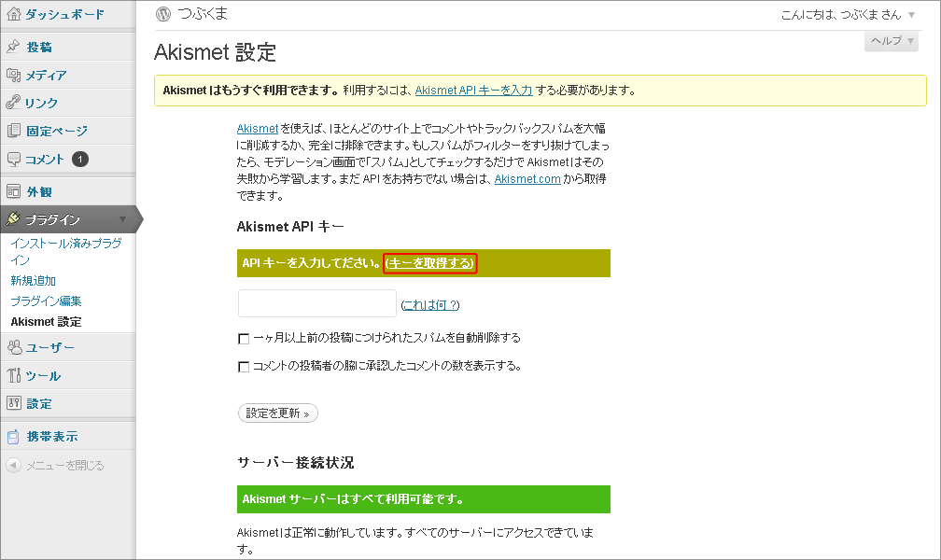Click the サーバー接続状況 heading
941x560 pixels.
click(x=295, y=462)
